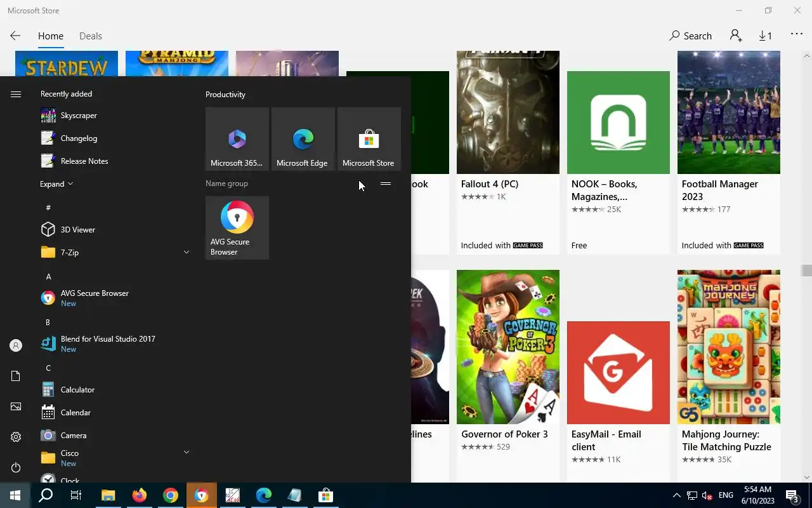Click the Store back arrow

tap(15, 36)
